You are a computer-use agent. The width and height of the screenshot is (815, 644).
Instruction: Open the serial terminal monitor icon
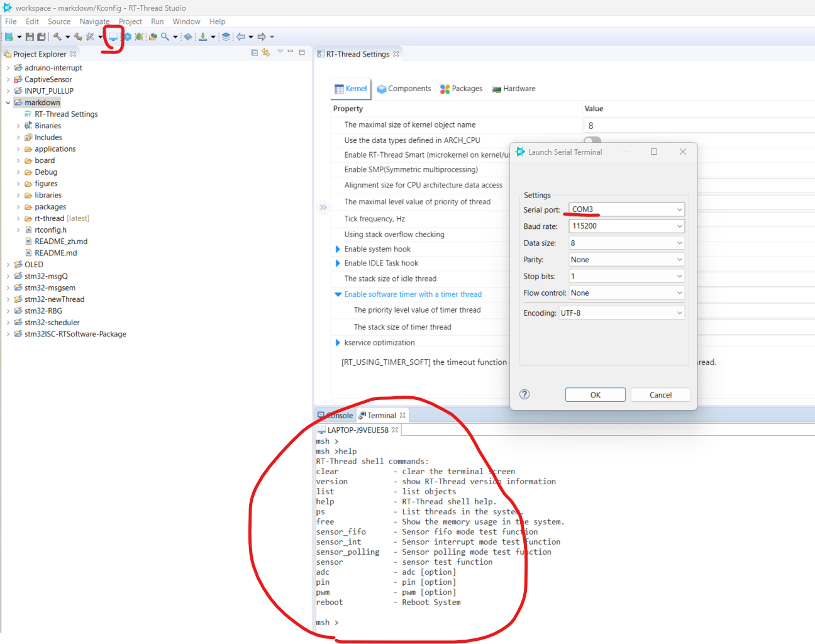(113, 37)
